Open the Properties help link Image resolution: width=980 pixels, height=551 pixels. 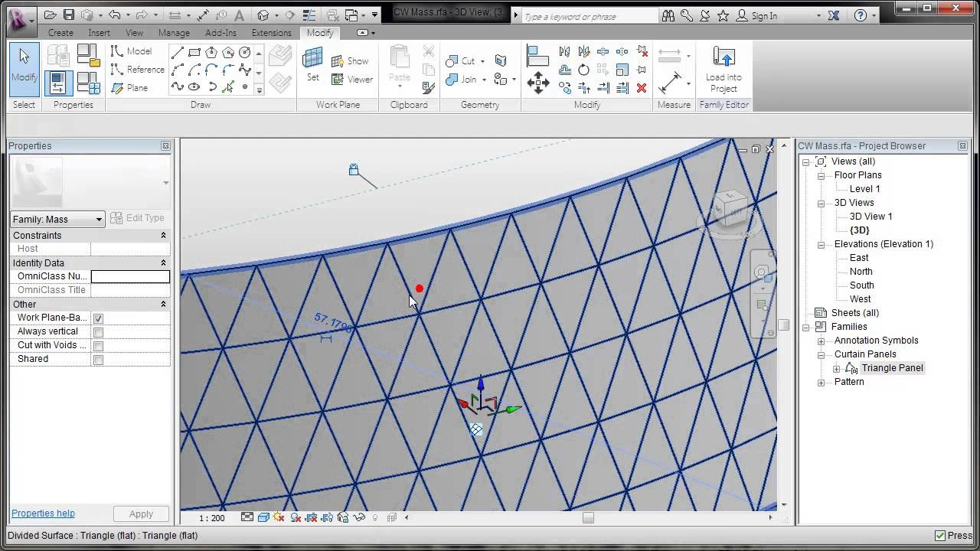43,514
